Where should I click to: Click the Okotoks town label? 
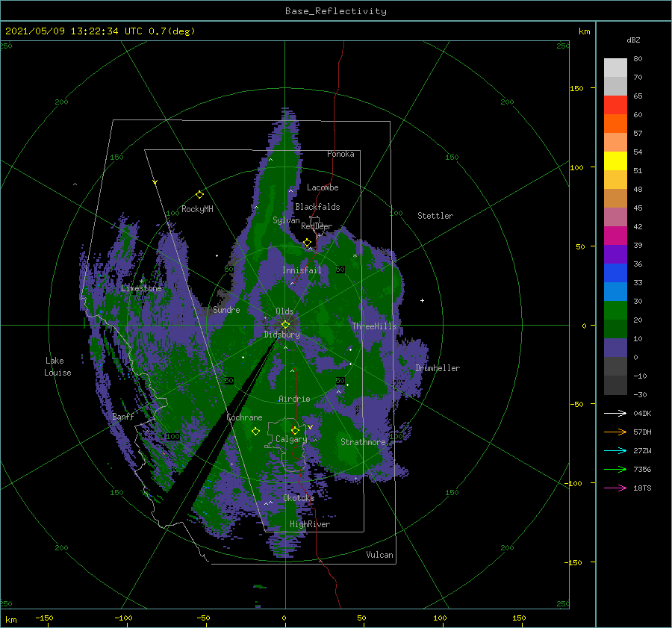(x=299, y=498)
